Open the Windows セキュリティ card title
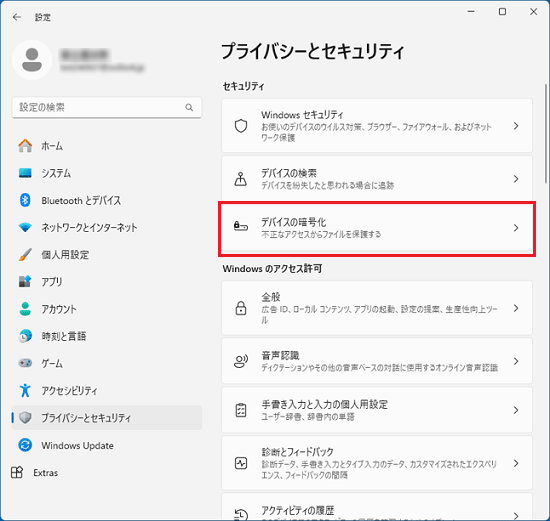The width and height of the screenshot is (550, 521). click(x=302, y=115)
